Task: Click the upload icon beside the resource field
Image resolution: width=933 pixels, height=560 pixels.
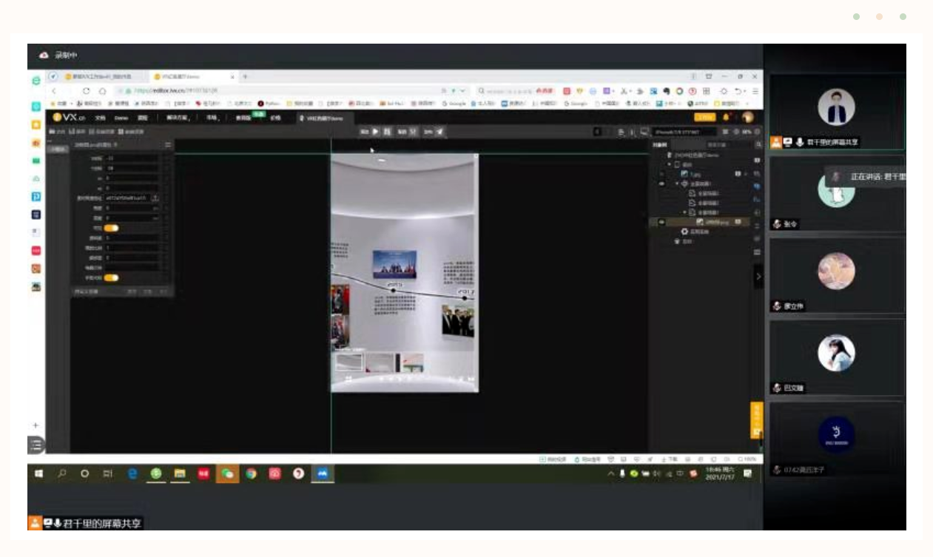Action: coord(155,198)
